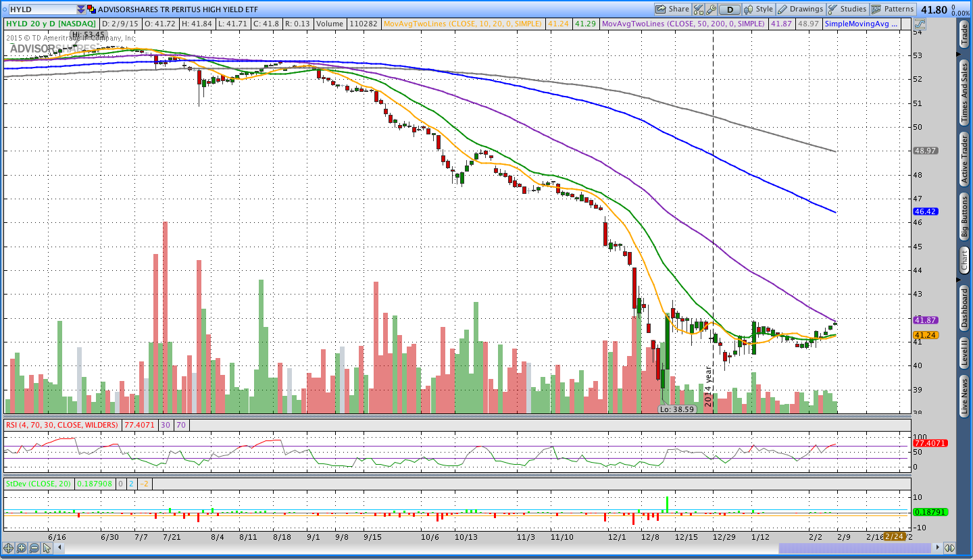Click the scroll right arrow on time axis
The width and height of the screenshot is (973, 560).
click(937, 548)
